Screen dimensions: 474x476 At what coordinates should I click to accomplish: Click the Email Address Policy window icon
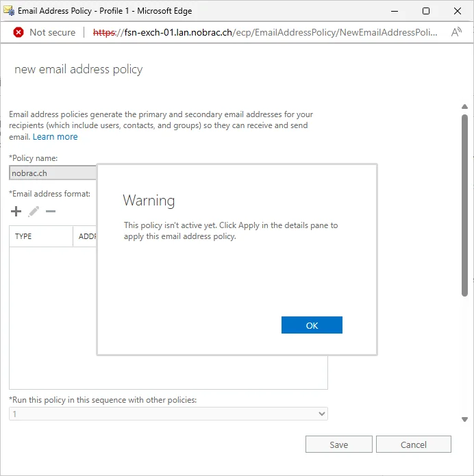9,11
